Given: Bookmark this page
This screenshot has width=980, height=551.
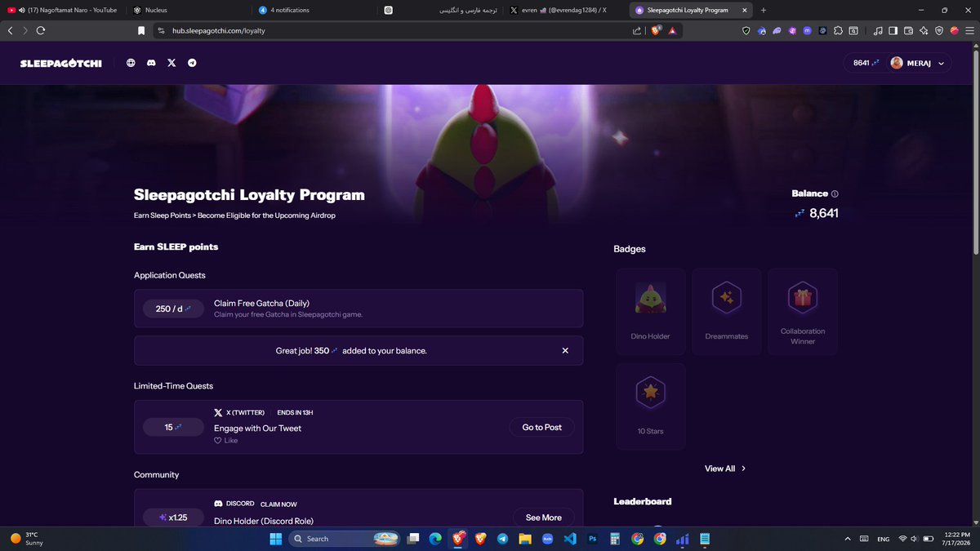Looking at the screenshot, I should click(141, 30).
